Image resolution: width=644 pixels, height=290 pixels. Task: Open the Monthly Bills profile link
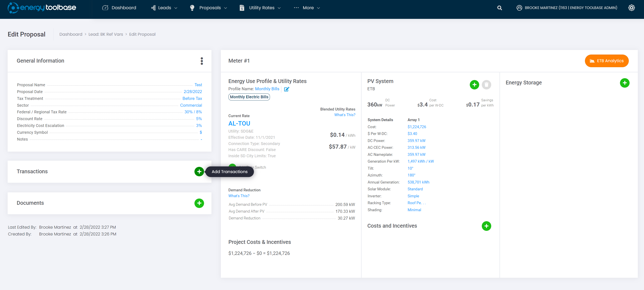267,89
